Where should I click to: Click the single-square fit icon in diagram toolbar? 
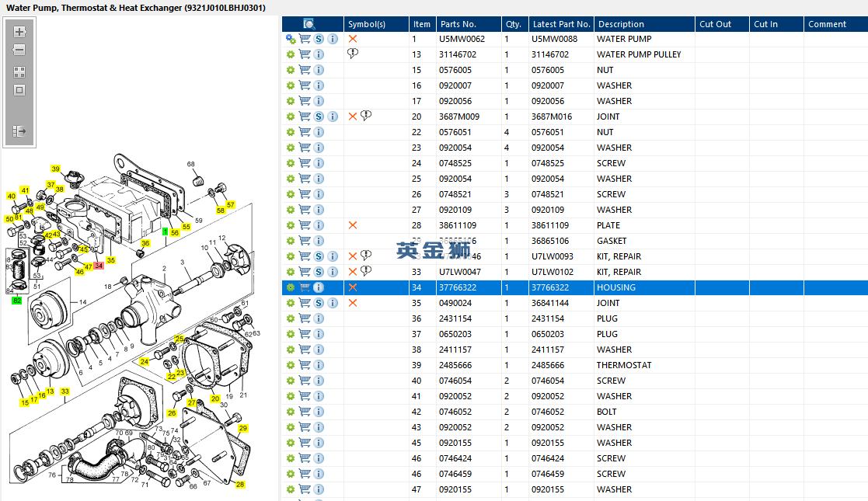point(19,90)
